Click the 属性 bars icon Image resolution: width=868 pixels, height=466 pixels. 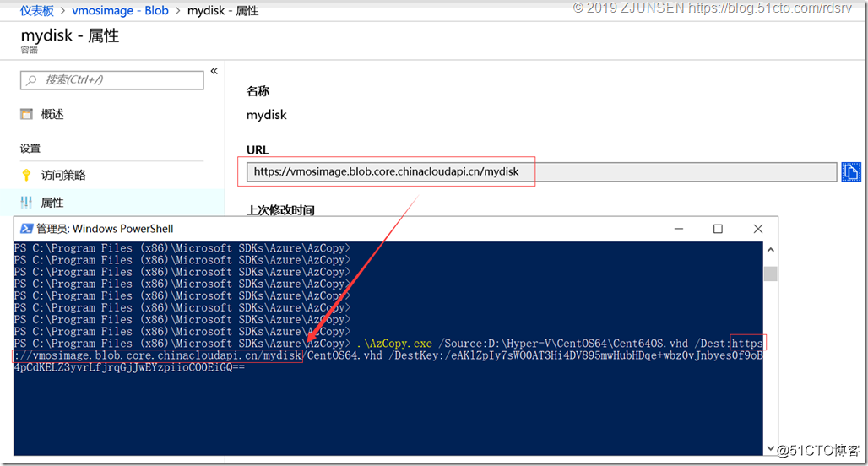coord(26,203)
